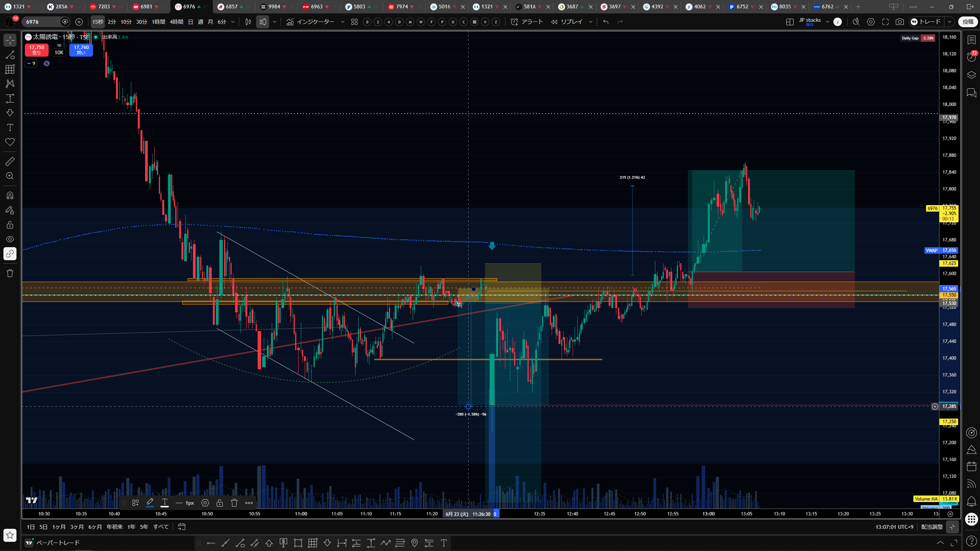Viewport: 980px width, 551px height.
Task: Collapse the indicator legend chevron showing 9
Action: 31,64
